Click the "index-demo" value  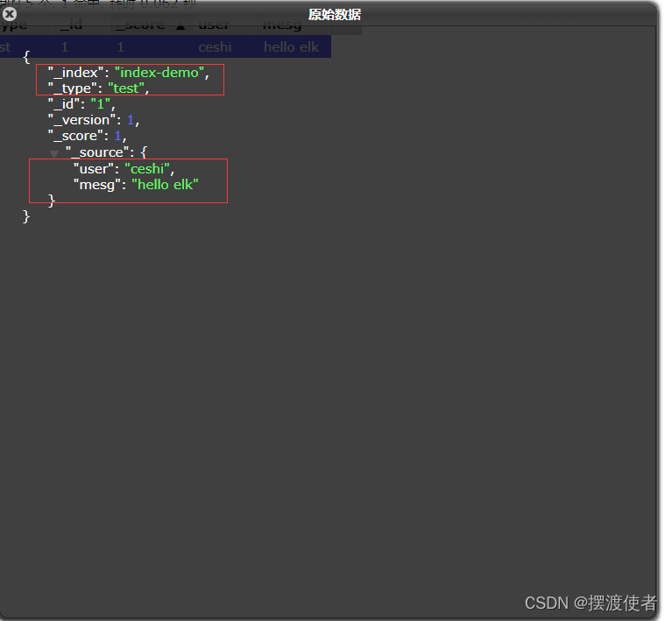tap(159, 73)
